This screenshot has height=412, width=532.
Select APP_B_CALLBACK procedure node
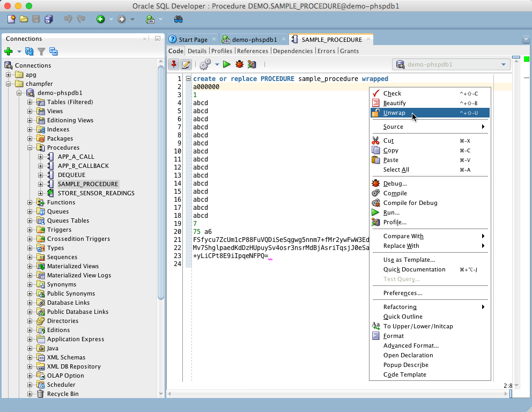coord(83,166)
